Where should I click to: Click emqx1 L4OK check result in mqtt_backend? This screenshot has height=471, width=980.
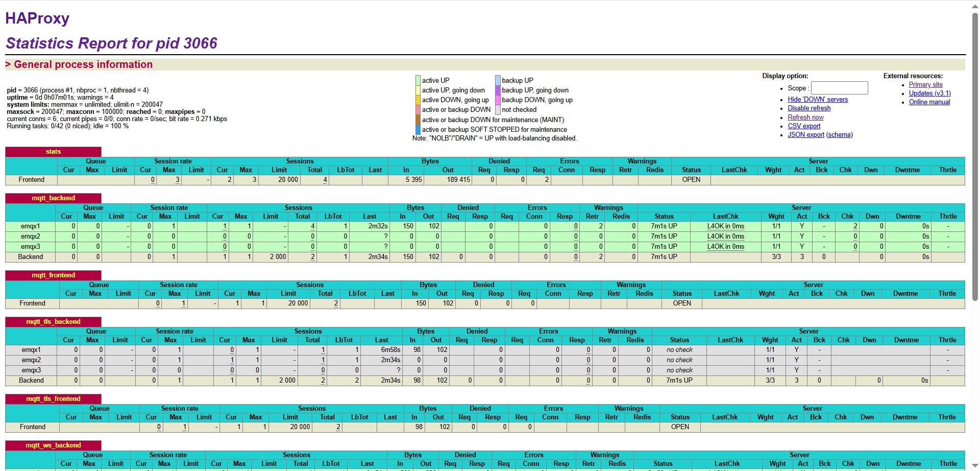pyautogui.click(x=725, y=226)
